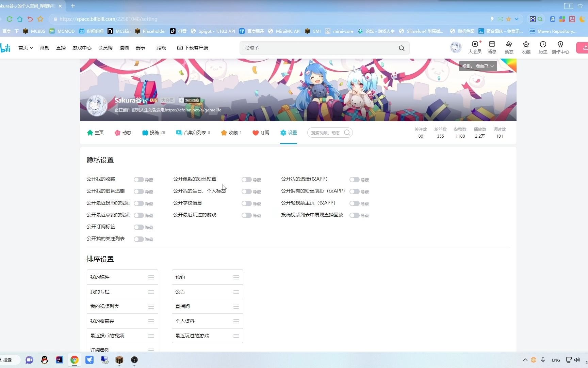Click the search icon in the space search box
Image resolution: width=588 pixels, height=368 pixels.
347,133
